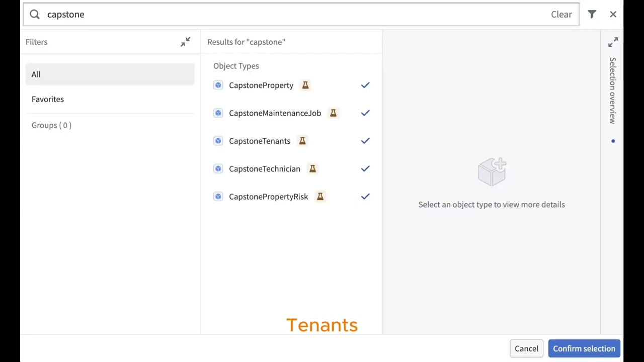Click the blue selection indicator dot
The image size is (644, 362).
613,141
